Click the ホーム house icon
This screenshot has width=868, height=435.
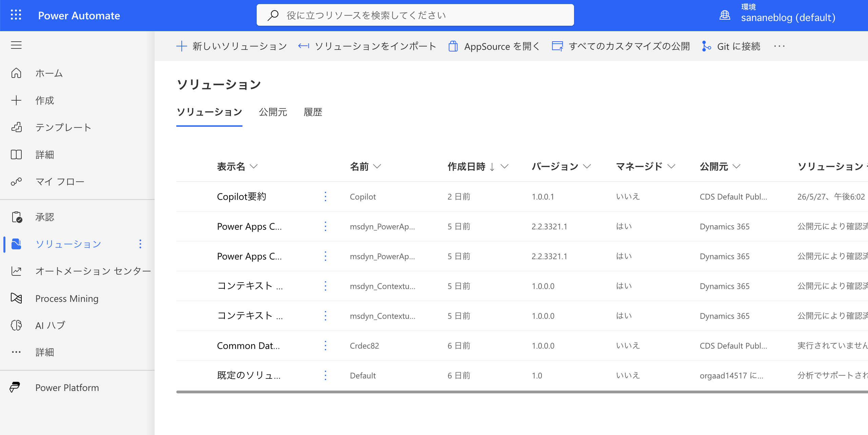(x=16, y=73)
